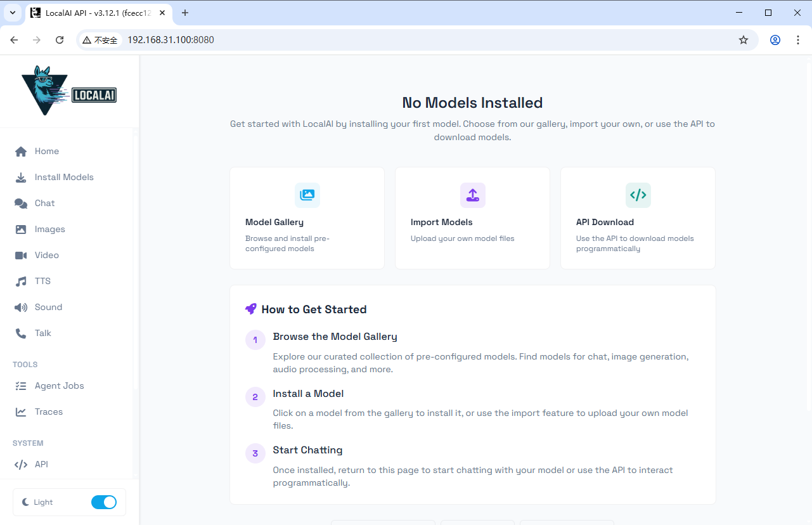Click the rocket icon beside How to Get Started
This screenshot has height=525, width=812.
coord(251,309)
